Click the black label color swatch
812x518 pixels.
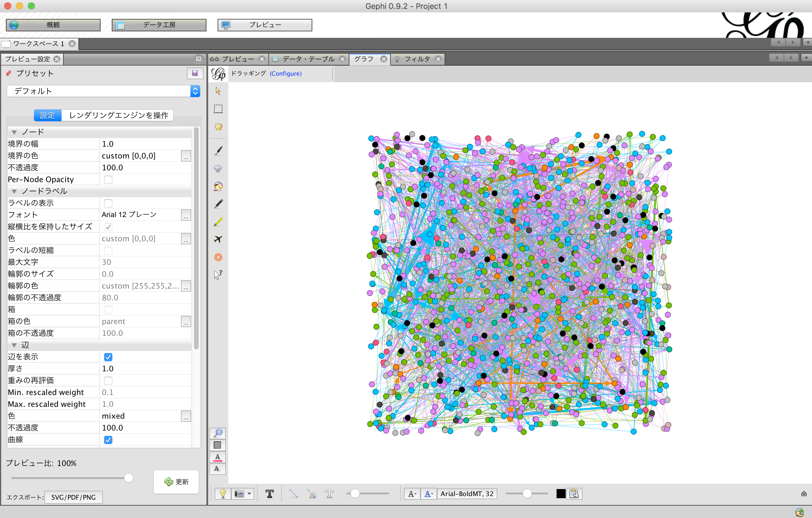coord(561,494)
